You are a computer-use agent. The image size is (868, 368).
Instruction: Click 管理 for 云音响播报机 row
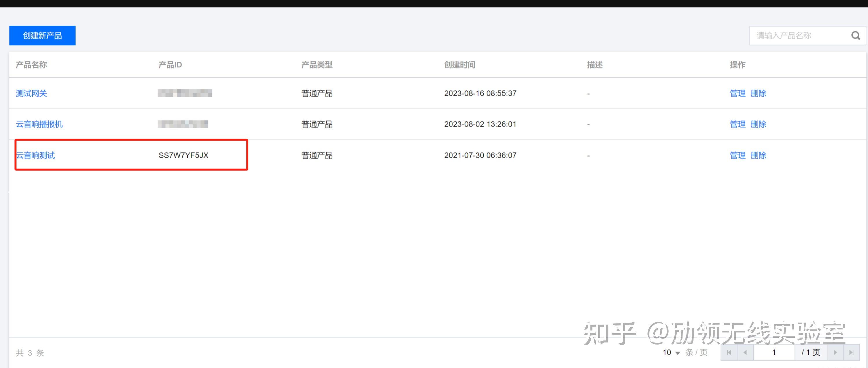[x=737, y=124]
